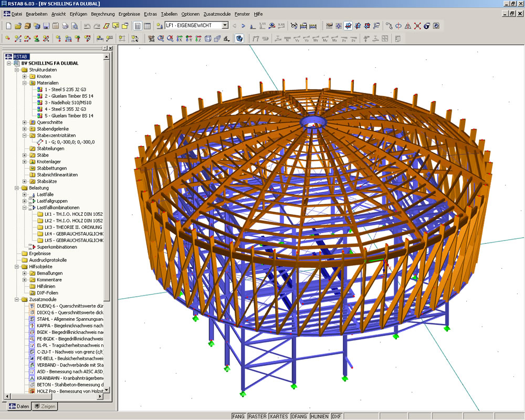Open the load case LF1 - EIGENGEWICHT dropdown
525x420 pixels.
click(x=225, y=25)
